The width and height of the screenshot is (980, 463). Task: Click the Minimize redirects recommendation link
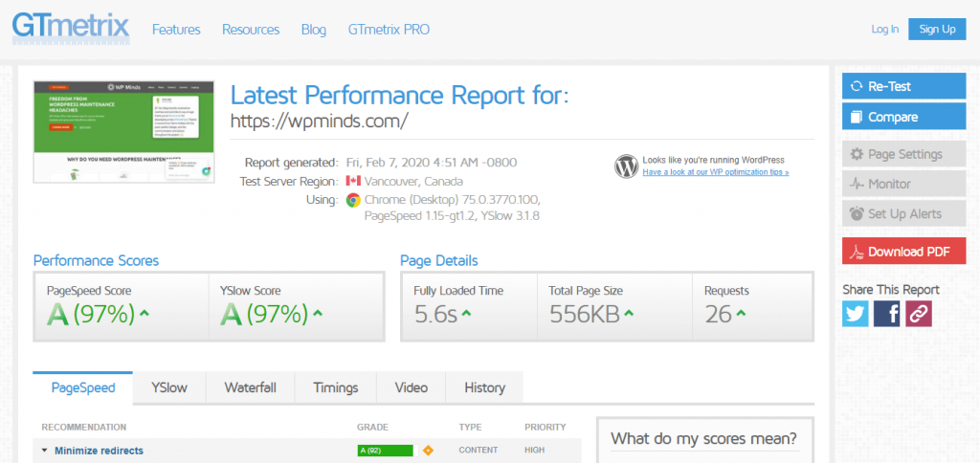tap(99, 450)
